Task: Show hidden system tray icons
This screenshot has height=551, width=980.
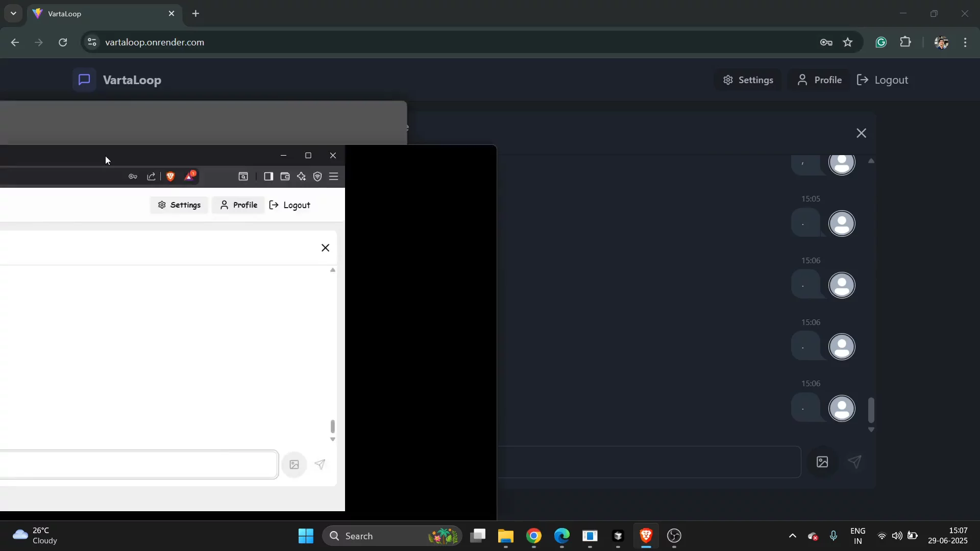Action: click(x=792, y=536)
